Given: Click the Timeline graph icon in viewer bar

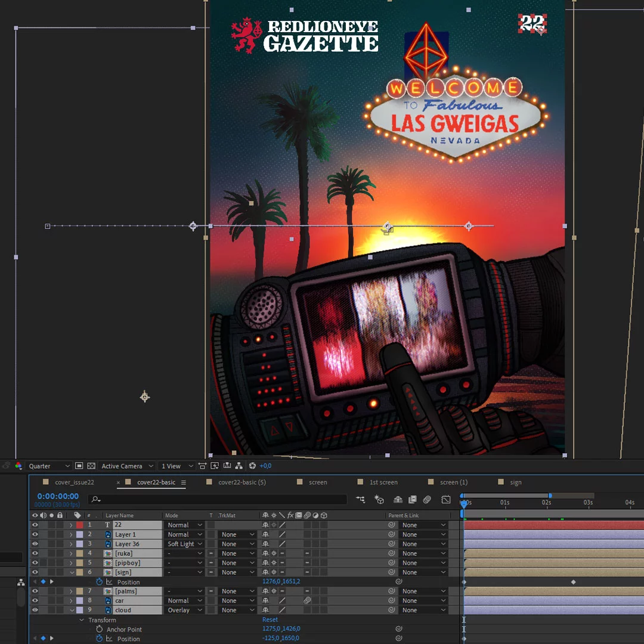Looking at the screenshot, I should tap(227, 466).
